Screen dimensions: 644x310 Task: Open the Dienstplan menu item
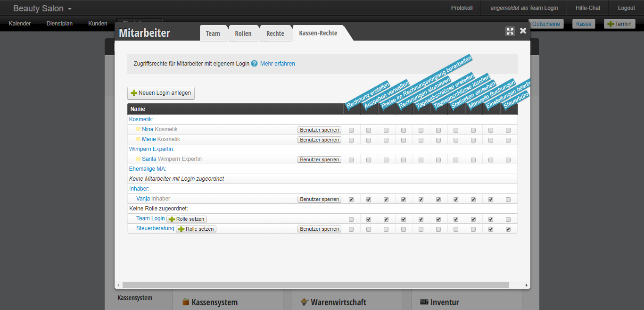point(59,24)
